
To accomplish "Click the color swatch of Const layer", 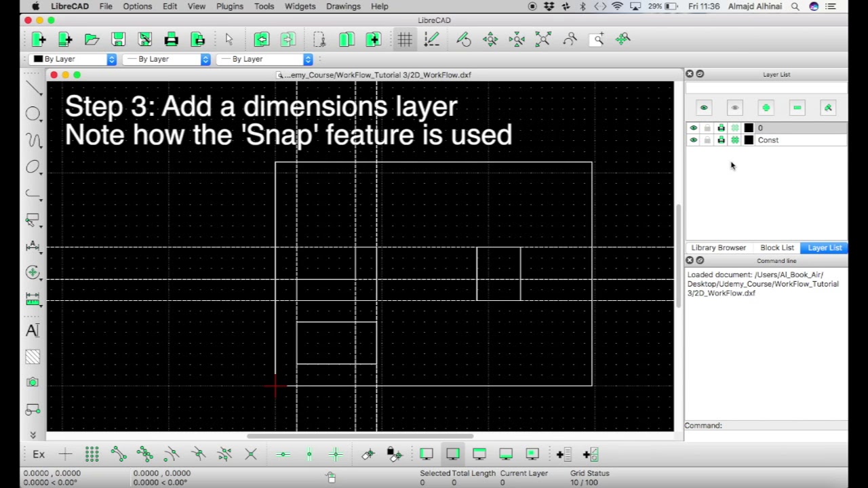I will 749,140.
